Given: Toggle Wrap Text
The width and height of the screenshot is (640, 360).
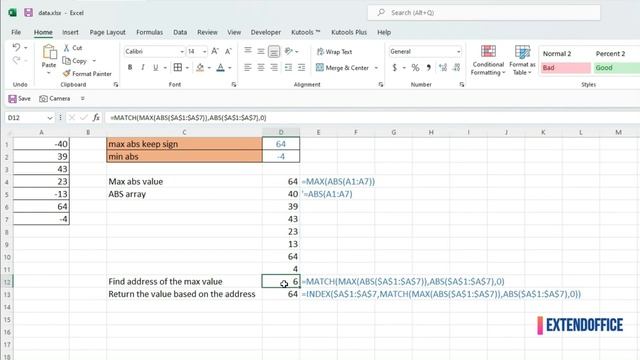Looking at the screenshot, I should [334, 52].
